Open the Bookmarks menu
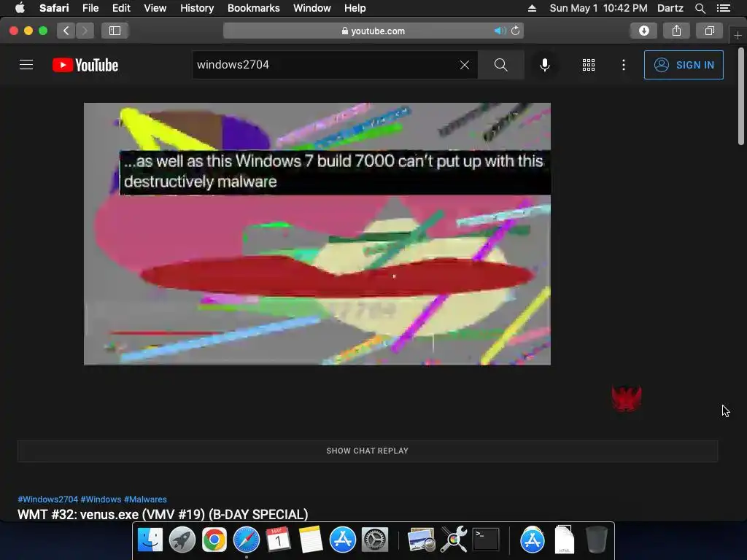747x560 pixels. click(x=253, y=8)
